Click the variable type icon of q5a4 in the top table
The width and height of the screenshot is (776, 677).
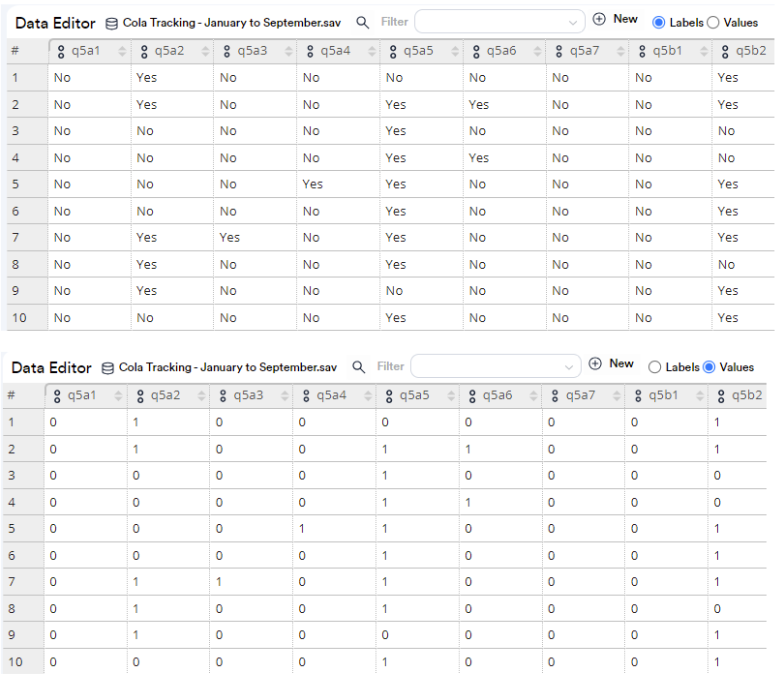310,51
